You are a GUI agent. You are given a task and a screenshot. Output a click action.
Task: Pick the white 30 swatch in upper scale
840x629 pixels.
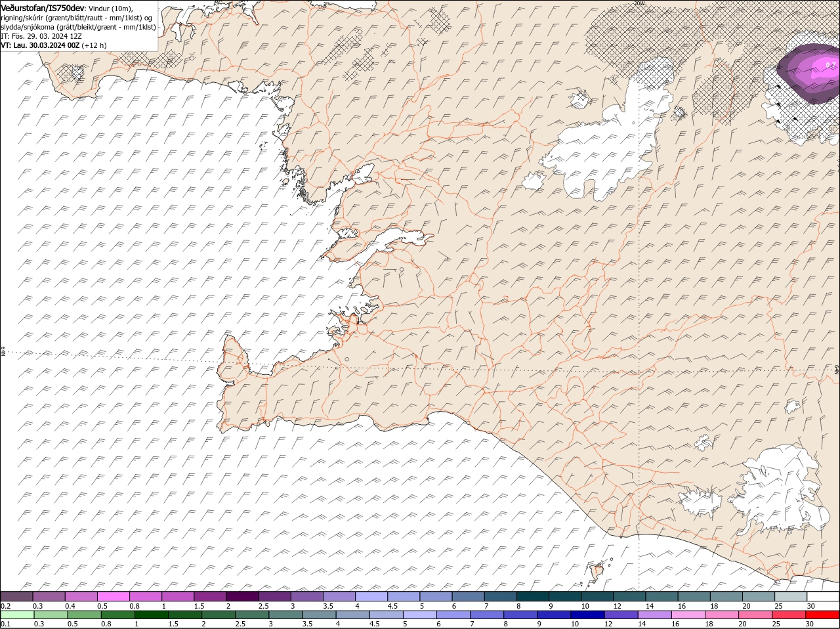coord(823,596)
